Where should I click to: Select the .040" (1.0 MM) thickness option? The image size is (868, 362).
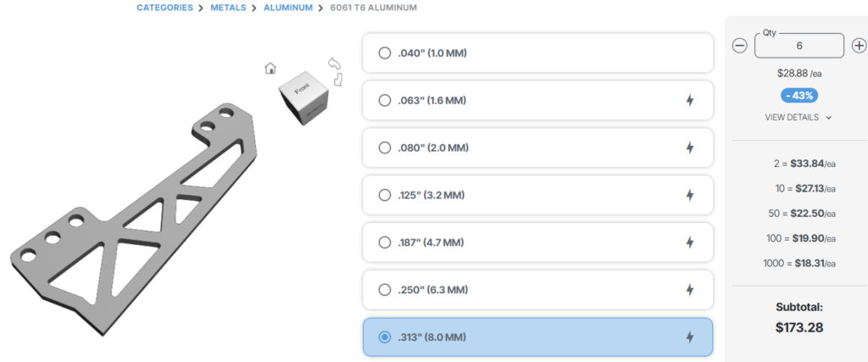(x=385, y=53)
